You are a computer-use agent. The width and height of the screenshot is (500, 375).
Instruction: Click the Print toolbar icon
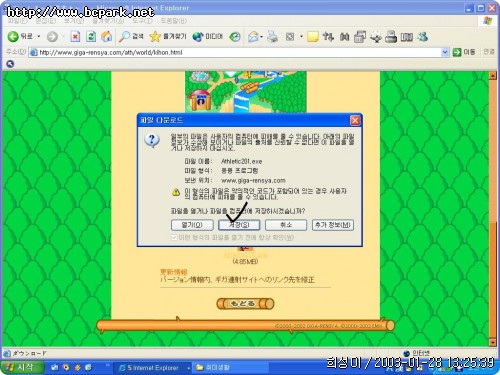(x=272, y=37)
